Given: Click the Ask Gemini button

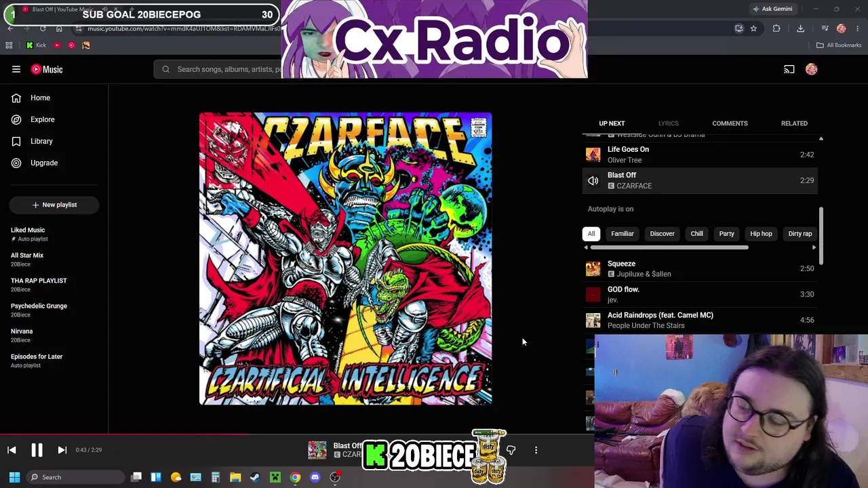Looking at the screenshot, I should tap(772, 9).
